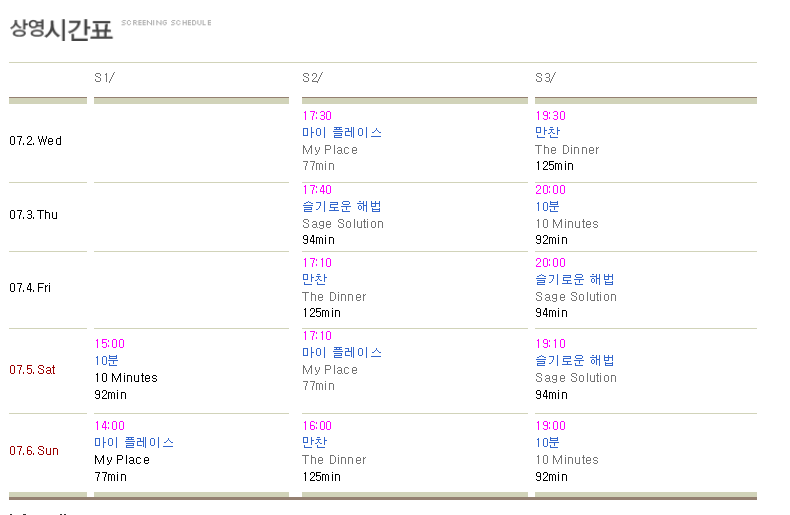
Task: Select the 19:30 showtime on Wednesday
Action: 550,116
